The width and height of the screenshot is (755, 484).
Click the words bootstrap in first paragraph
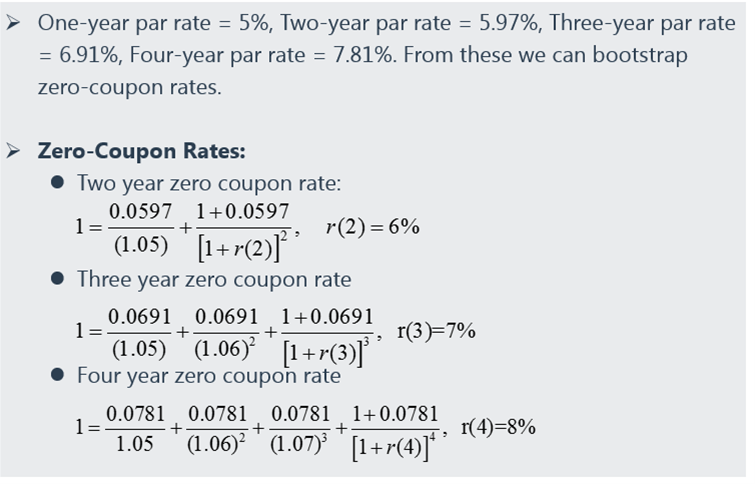pos(640,55)
